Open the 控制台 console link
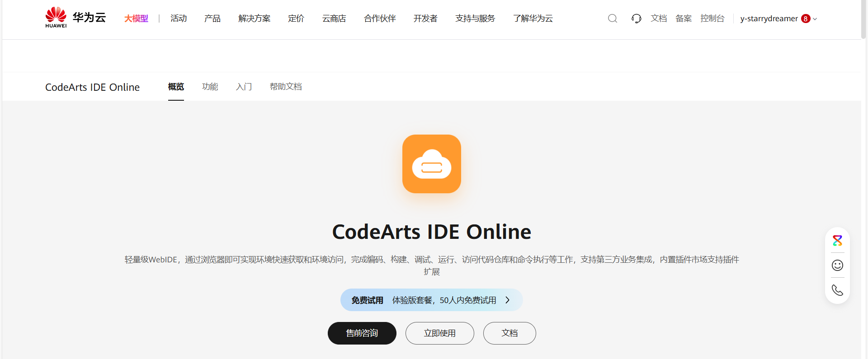The image size is (868, 359). coord(712,19)
